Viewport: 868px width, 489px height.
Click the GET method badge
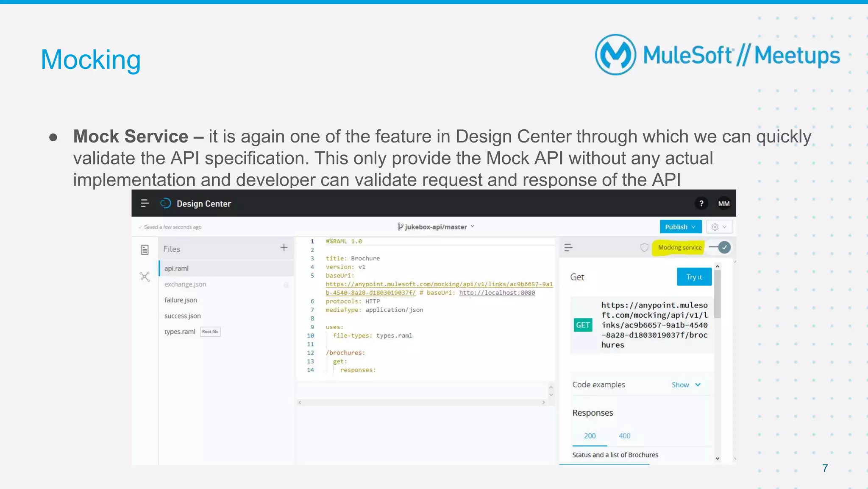[583, 325]
